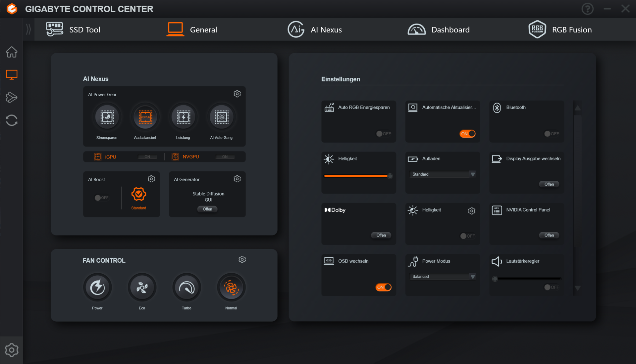
Task: Open Aufladen Standard dropdown
Action: (443, 174)
